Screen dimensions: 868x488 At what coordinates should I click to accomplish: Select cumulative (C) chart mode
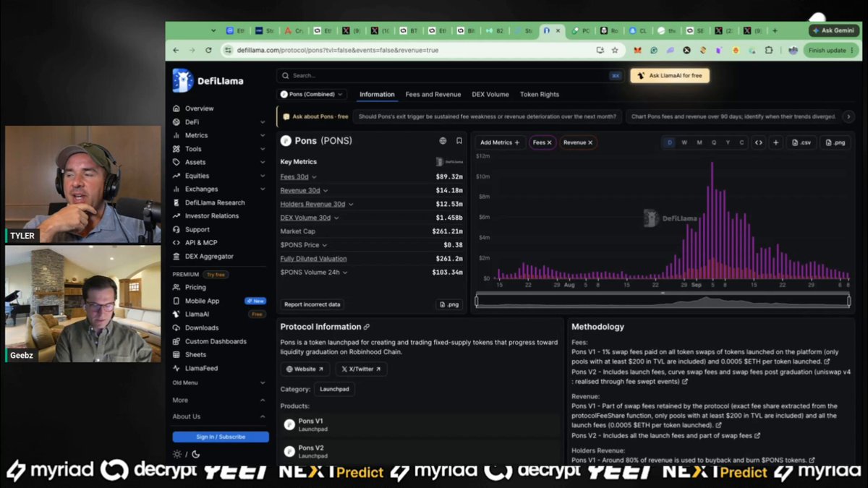(x=742, y=142)
